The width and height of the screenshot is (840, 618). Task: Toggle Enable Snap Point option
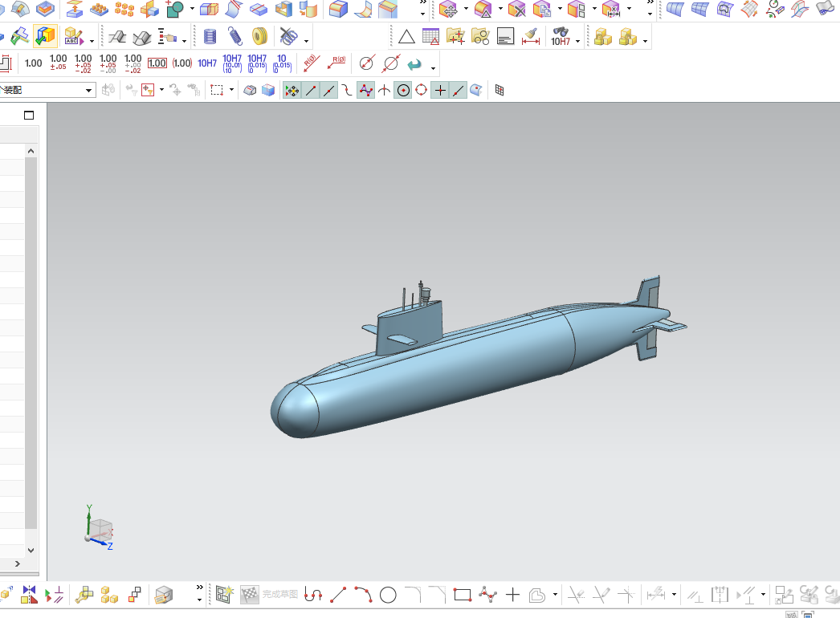pyautogui.click(x=292, y=91)
